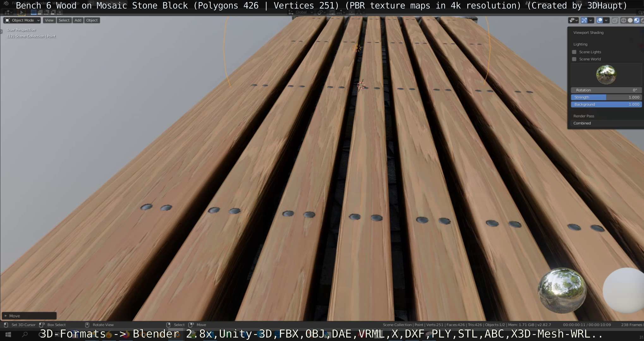Screen dimensions: 644x341
Task: Click the Windows Start button
Action: tap(9, 334)
